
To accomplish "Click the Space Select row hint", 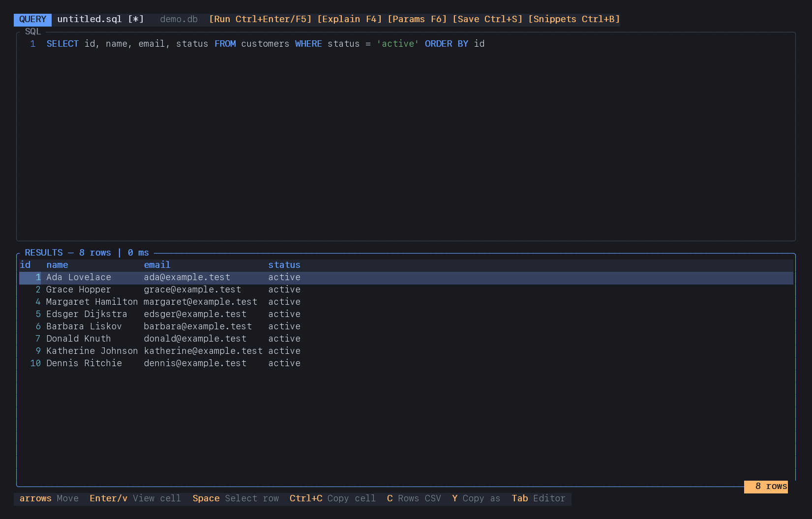I will click(236, 498).
